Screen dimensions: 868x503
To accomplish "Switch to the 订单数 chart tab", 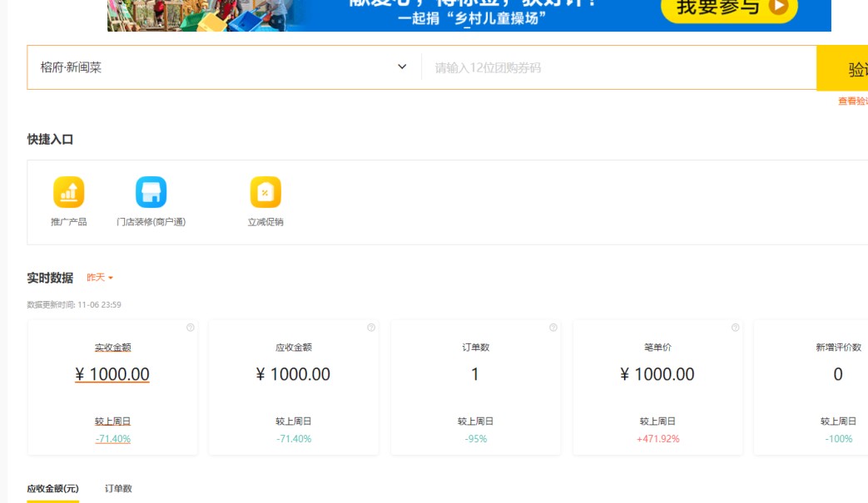I will 118,489.
